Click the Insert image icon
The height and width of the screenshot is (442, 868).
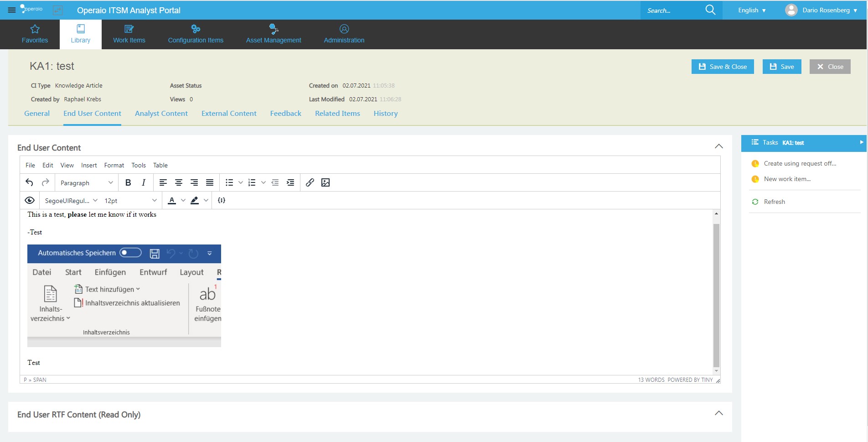point(325,182)
